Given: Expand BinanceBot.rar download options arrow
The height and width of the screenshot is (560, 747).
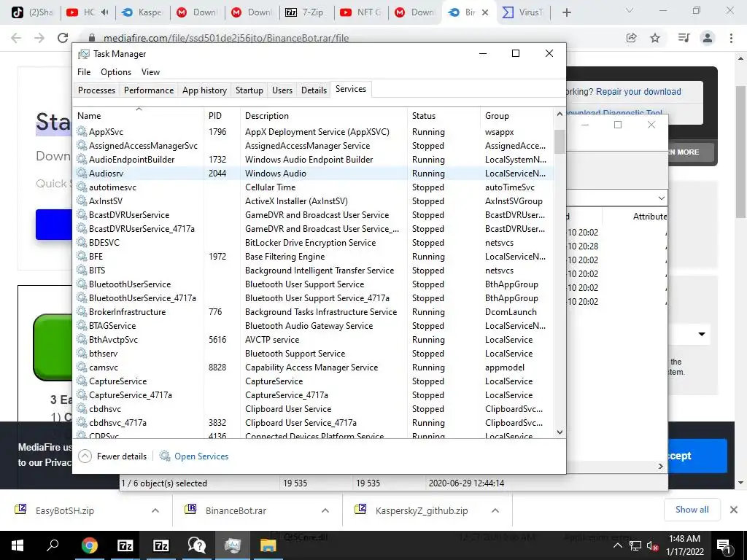Looking at the screenshot, I should coord(325,510).
